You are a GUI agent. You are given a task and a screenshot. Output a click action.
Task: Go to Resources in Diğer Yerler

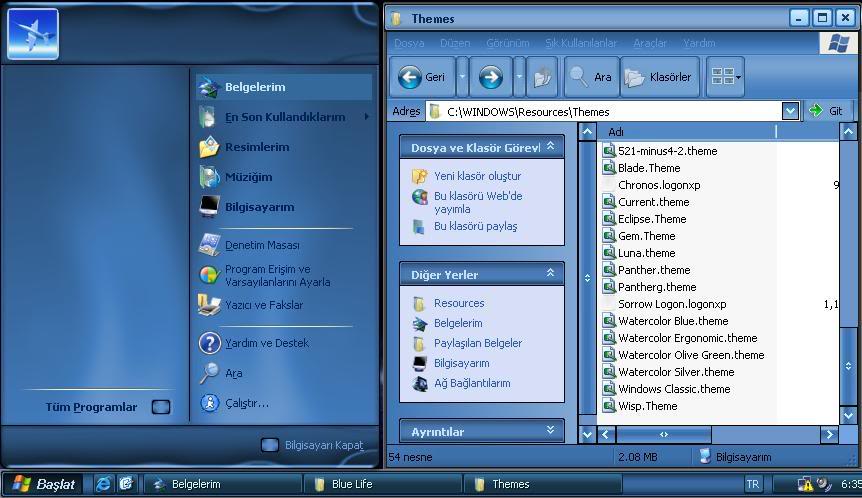[x=459, y=303]
